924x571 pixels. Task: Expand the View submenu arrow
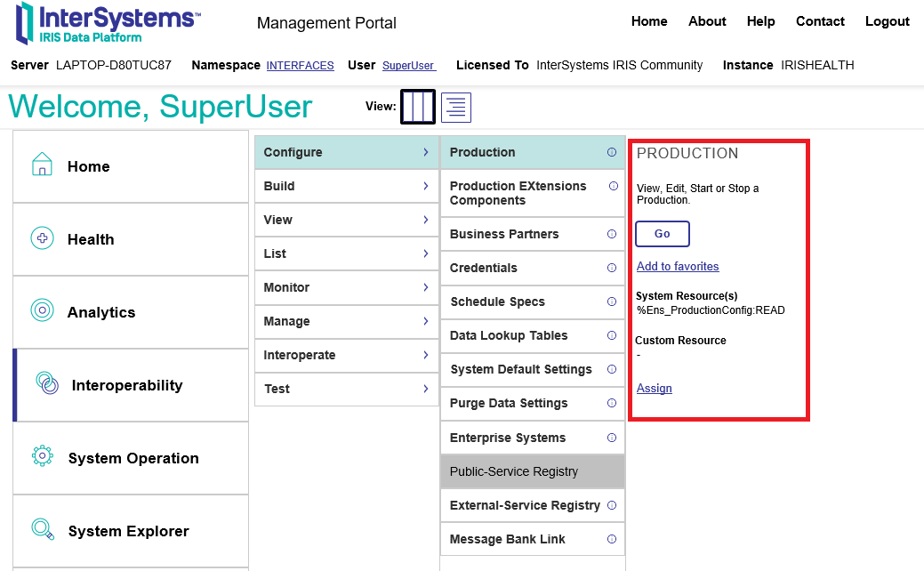pos(425,220)
